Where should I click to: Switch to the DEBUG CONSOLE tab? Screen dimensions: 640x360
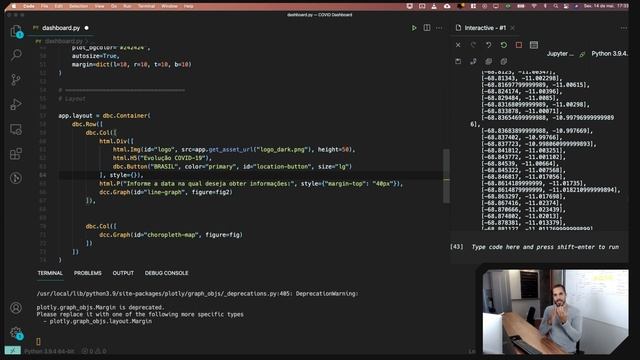(x=167, y=273)
